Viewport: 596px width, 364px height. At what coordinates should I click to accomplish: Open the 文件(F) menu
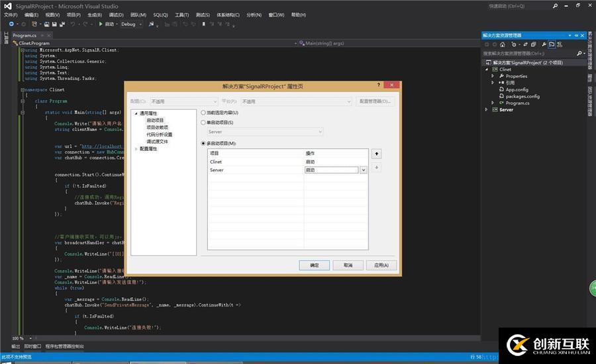click(x=11, y=15)
